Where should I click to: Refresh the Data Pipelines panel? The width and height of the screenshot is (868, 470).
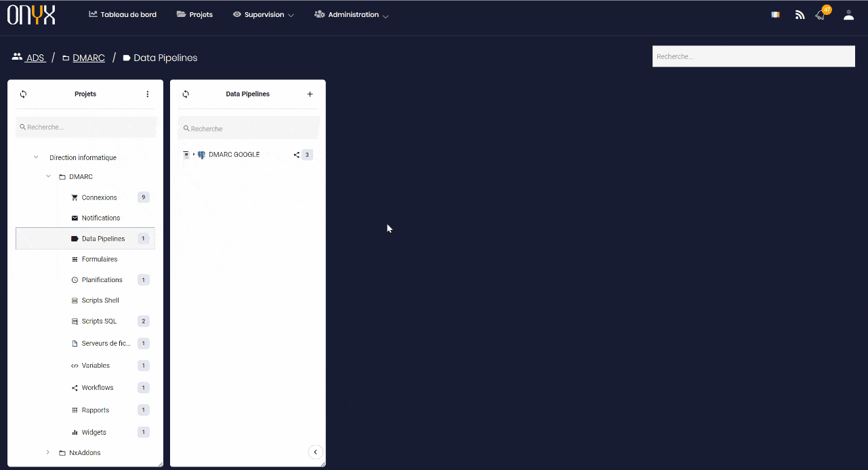pyautogui.click(x=186, y=94)
